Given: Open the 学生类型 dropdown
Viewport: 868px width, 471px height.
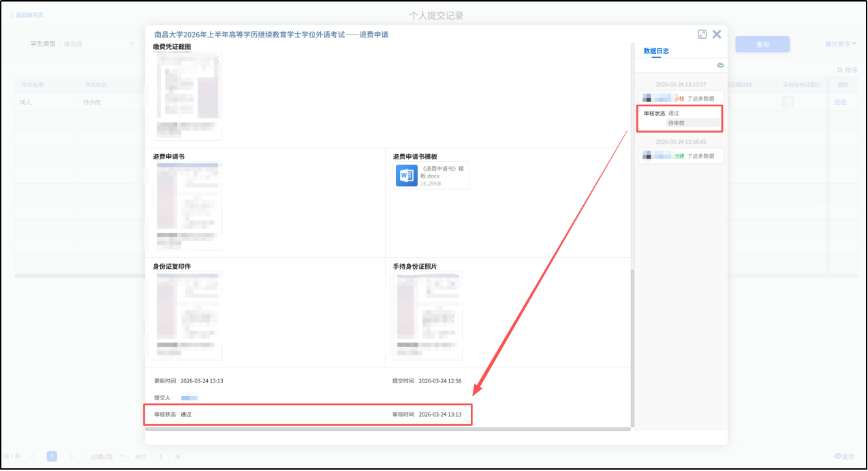Looking at the screenshot, I should [99, 44].
